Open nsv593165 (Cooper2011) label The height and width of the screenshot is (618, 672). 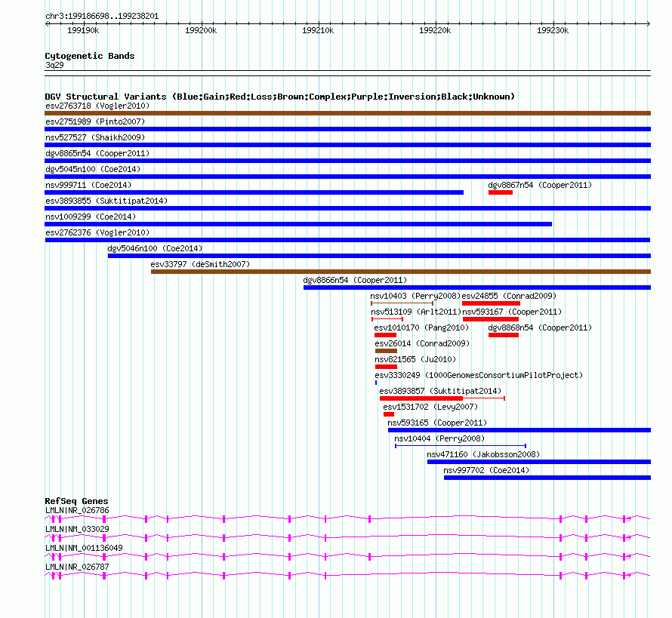[x=437, y=423]
